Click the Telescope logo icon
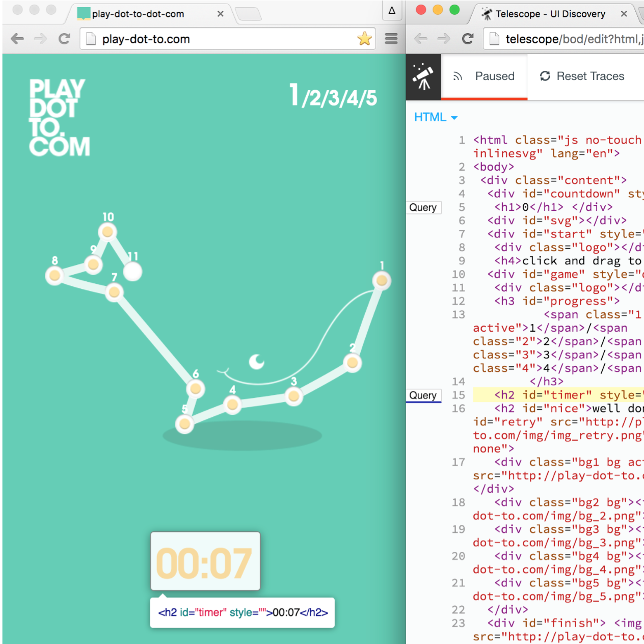644x644 pixels. tap(423, 77)
